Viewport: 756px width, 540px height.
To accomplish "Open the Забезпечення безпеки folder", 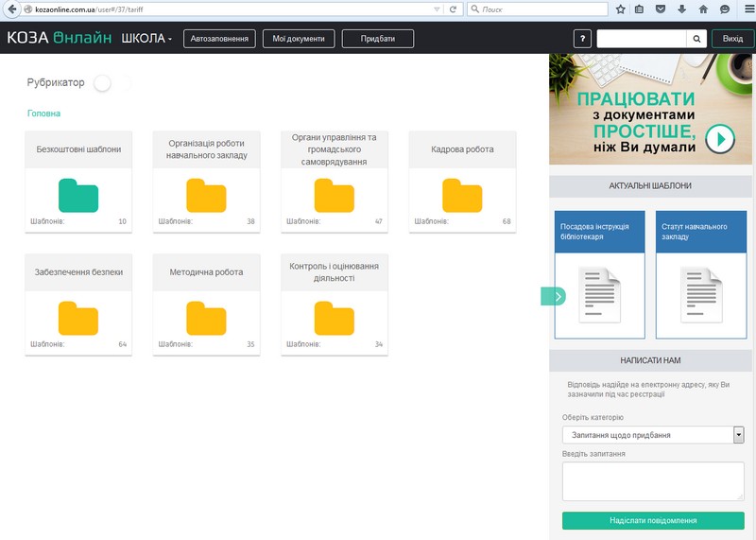I will (x=78, y=318).
